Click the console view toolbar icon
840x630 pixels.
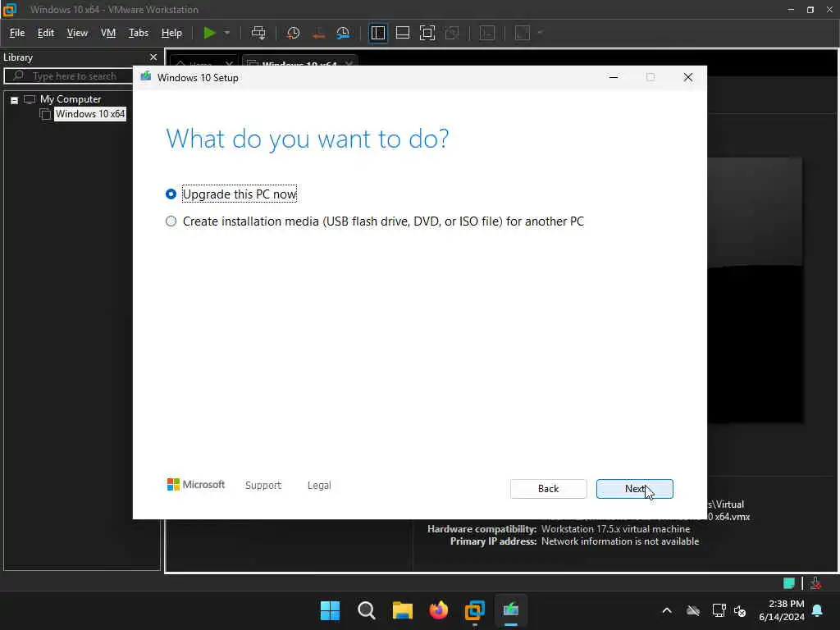click(487, 33)
